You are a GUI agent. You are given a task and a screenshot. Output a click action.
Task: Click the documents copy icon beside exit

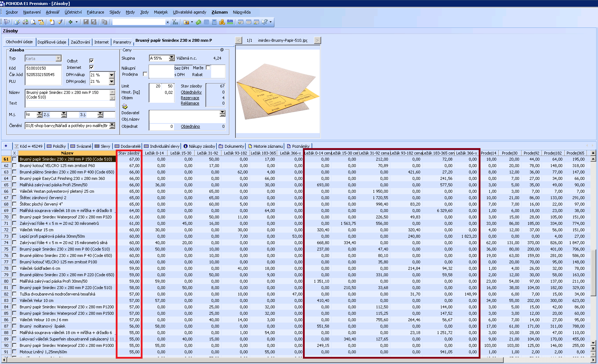(17, 22)
